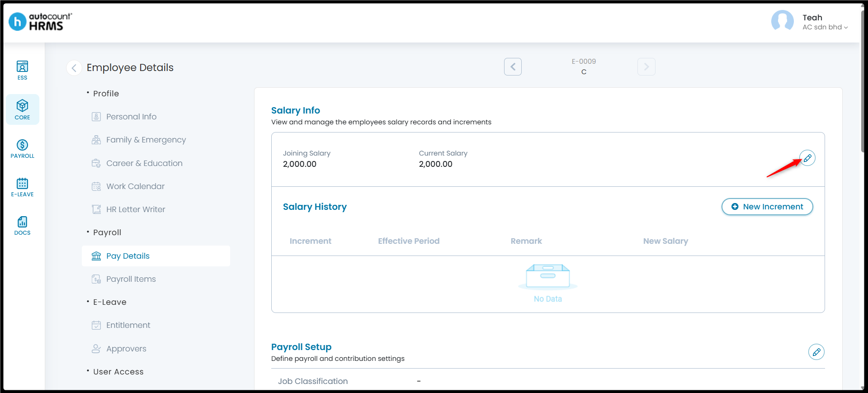
Task: Open the PAYROLL module
Action: click(x=22, y=149)
